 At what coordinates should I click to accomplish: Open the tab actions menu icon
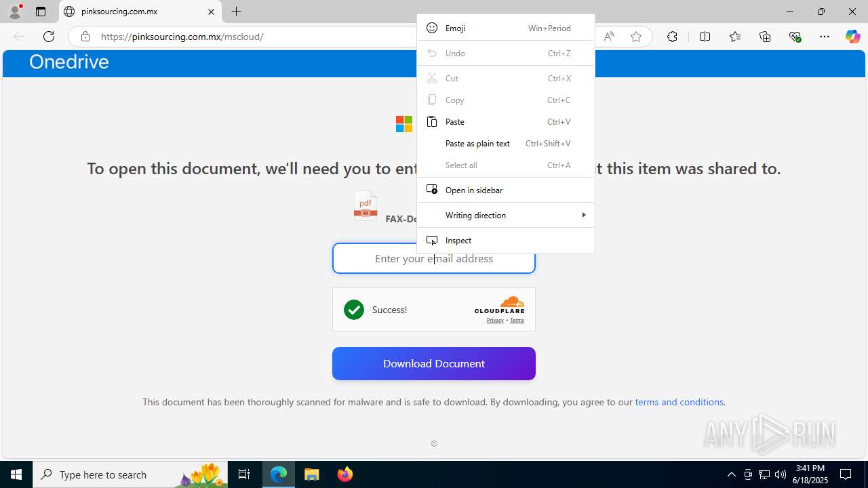click(x=41, y=12)
